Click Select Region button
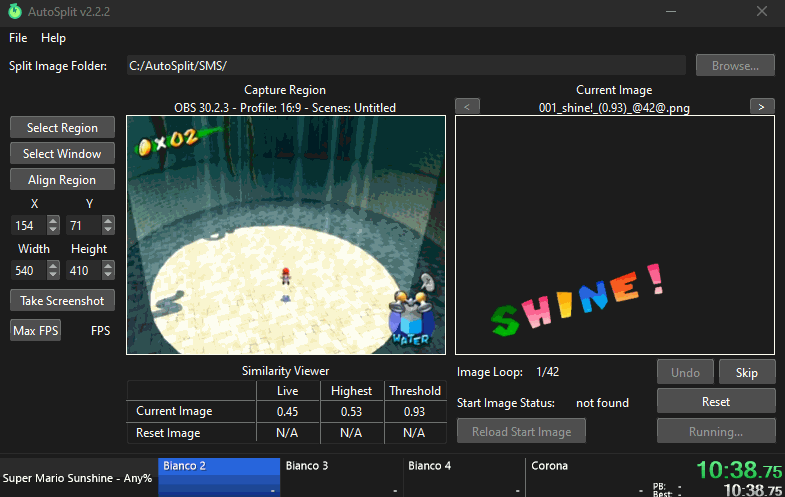 62,128
